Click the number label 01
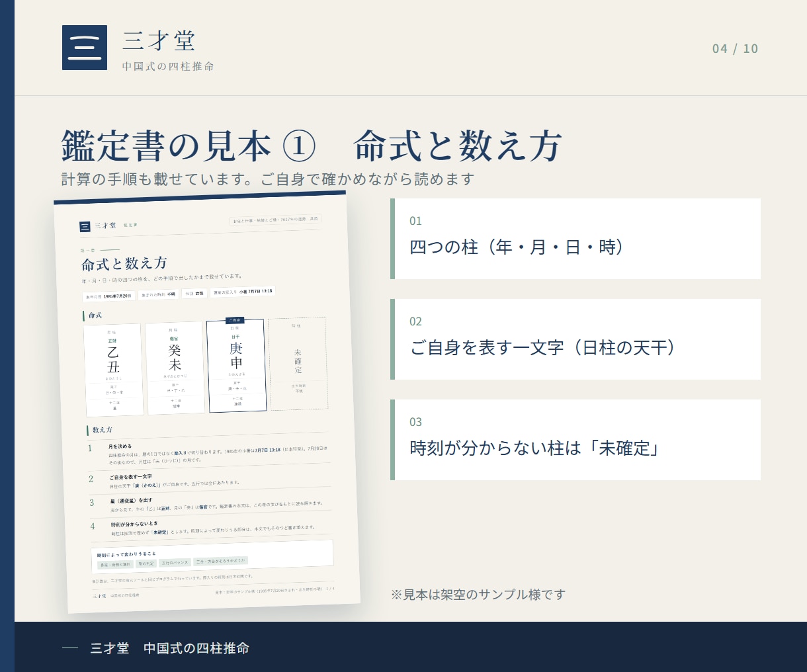The image size is (807, 672). [x=415, y=221]
